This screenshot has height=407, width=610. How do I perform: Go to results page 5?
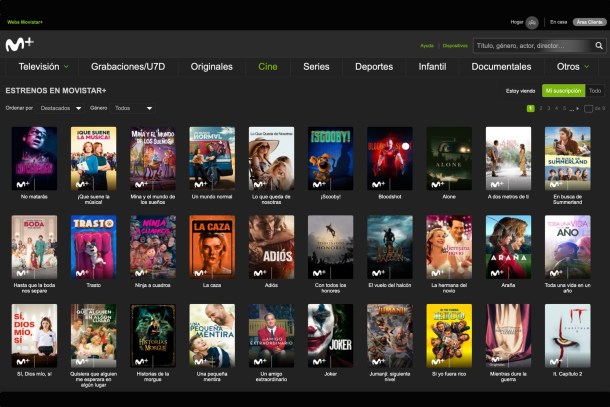coord(564,109)
